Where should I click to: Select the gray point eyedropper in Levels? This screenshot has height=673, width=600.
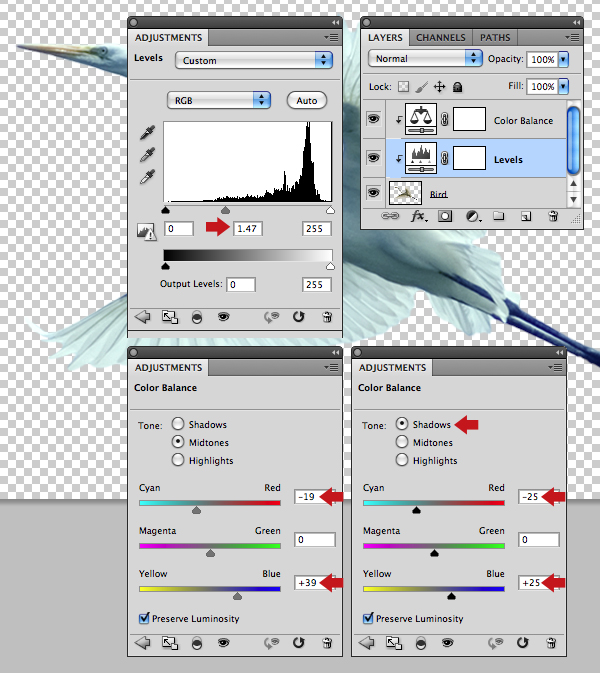(147, 155)
